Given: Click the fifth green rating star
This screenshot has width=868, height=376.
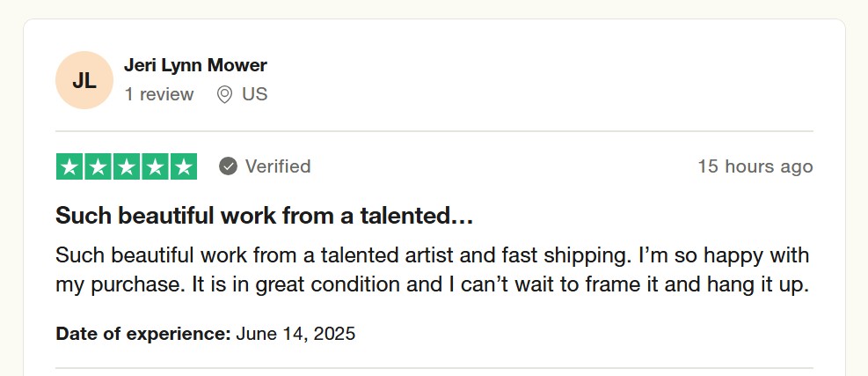Looking at the screenshot, I should tap(184, 166).
